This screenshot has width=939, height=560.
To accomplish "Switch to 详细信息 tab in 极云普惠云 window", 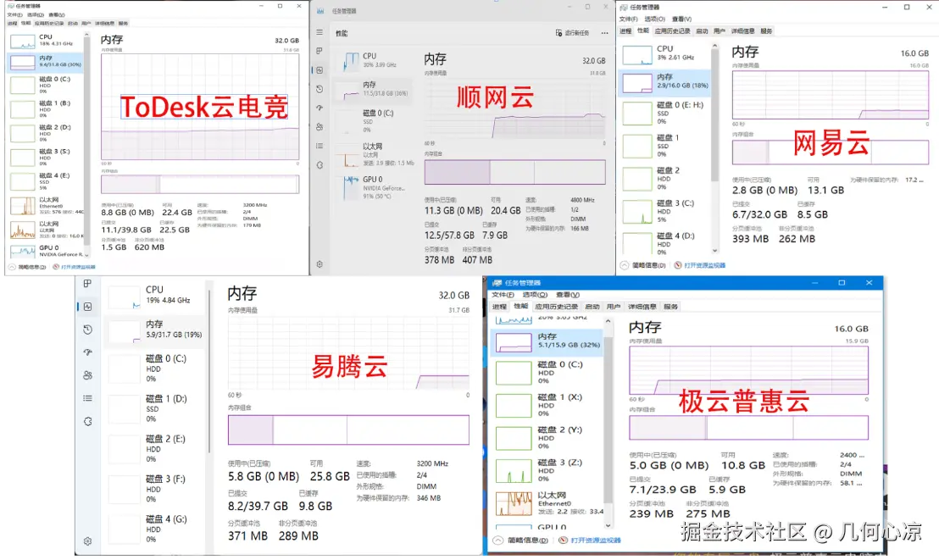I will pyautogui.click(x=642, y=306).
